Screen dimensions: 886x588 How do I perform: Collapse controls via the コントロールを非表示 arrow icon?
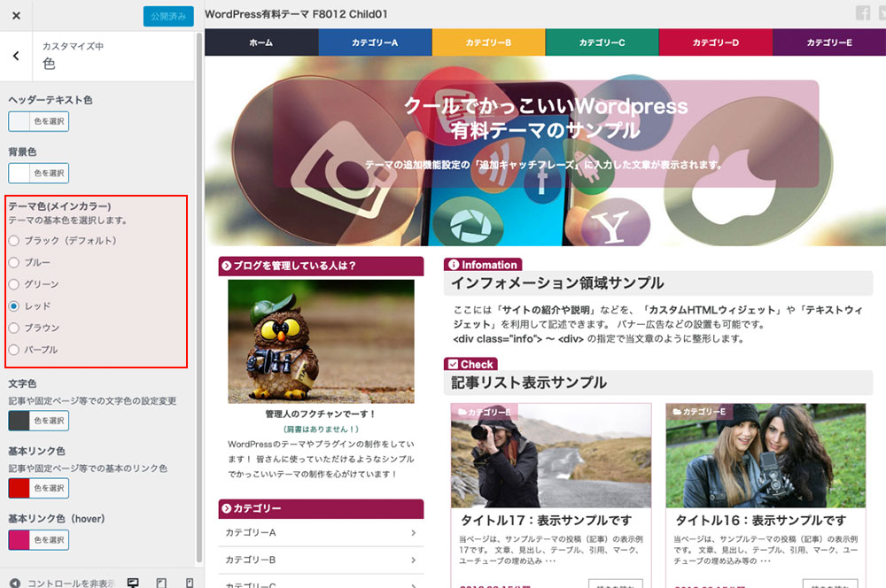tap(15, 583)
